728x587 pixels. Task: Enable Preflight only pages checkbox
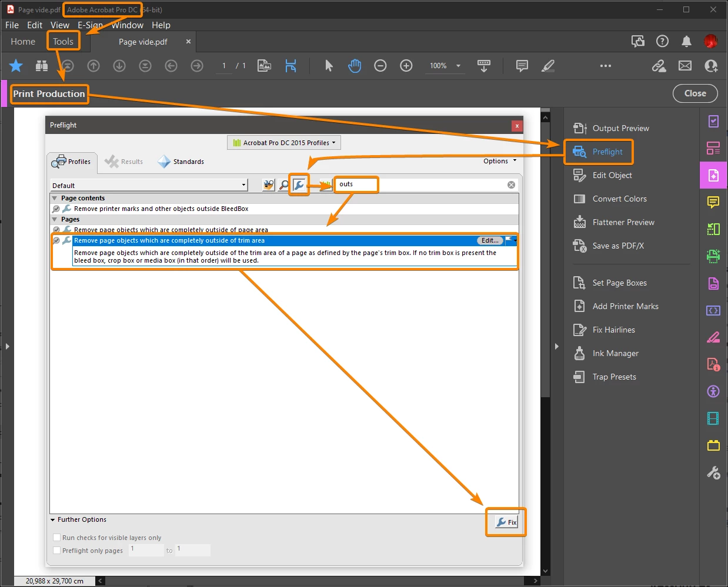[x=57, y=550]
